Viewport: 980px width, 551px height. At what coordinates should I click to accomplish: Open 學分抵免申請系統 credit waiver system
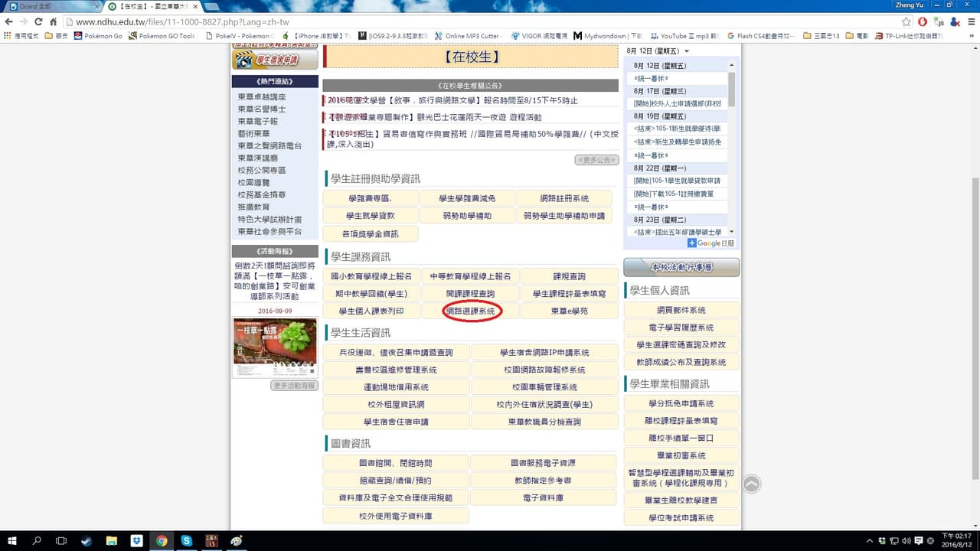pyautogui.click(x=681, y=403)
